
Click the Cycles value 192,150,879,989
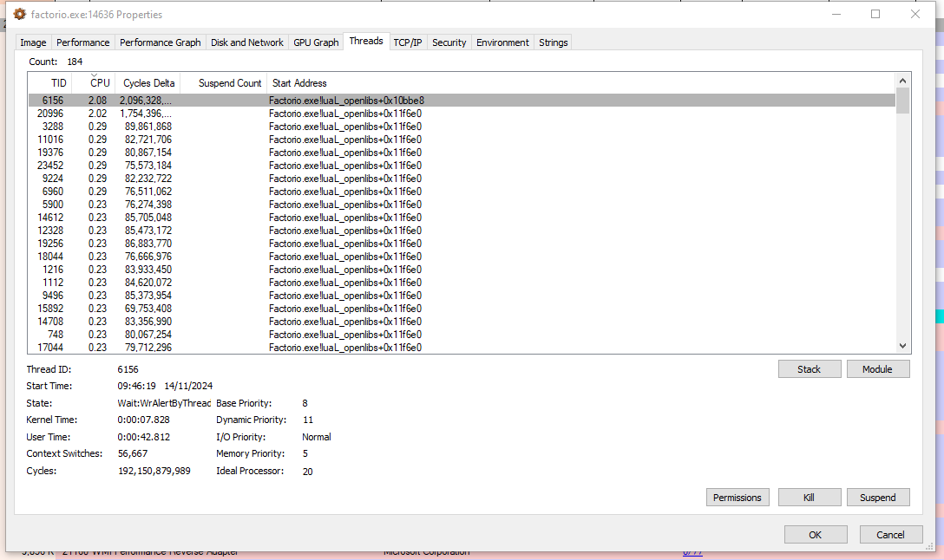[154, 471]
